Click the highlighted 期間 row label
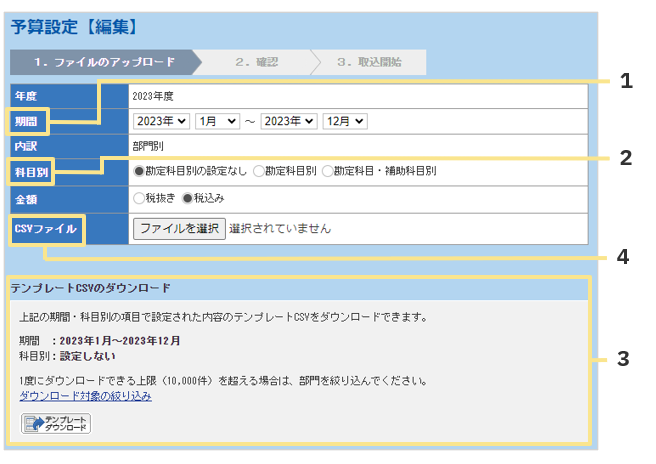Viewport: 656px width, 464px height. point(27,121)
